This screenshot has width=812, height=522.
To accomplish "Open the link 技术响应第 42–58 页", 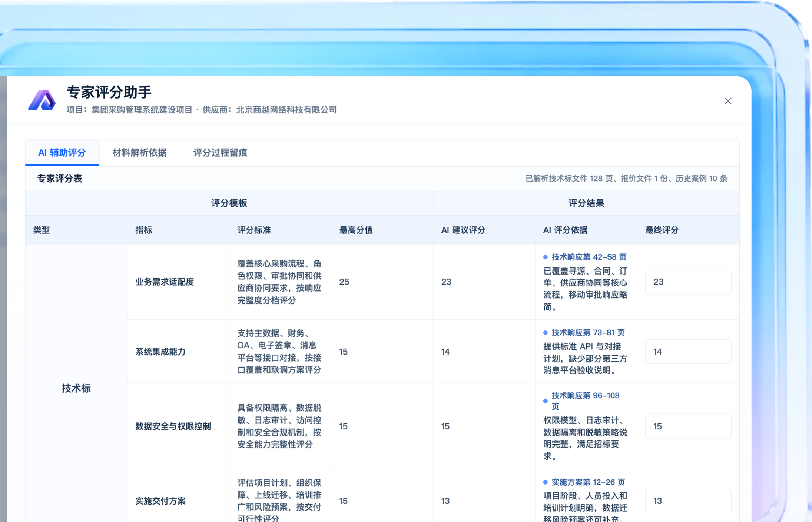I will (589, 257).
